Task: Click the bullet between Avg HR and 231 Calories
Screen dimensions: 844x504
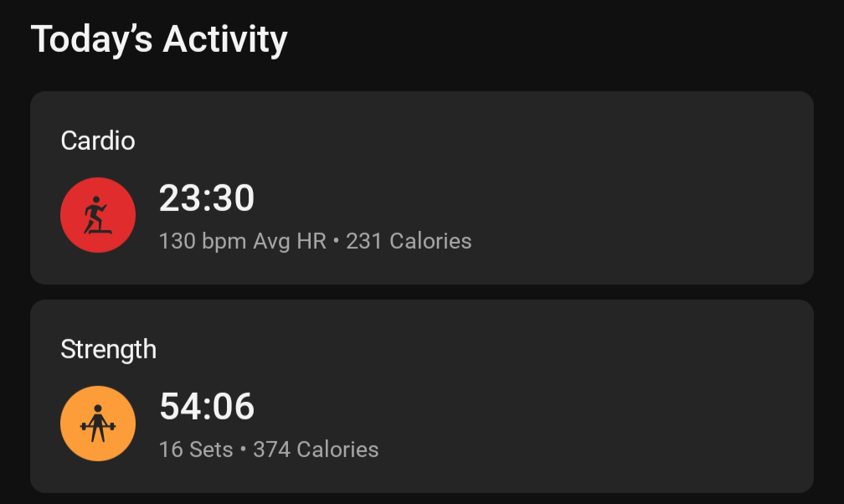Action: click(x=337, y=240)
